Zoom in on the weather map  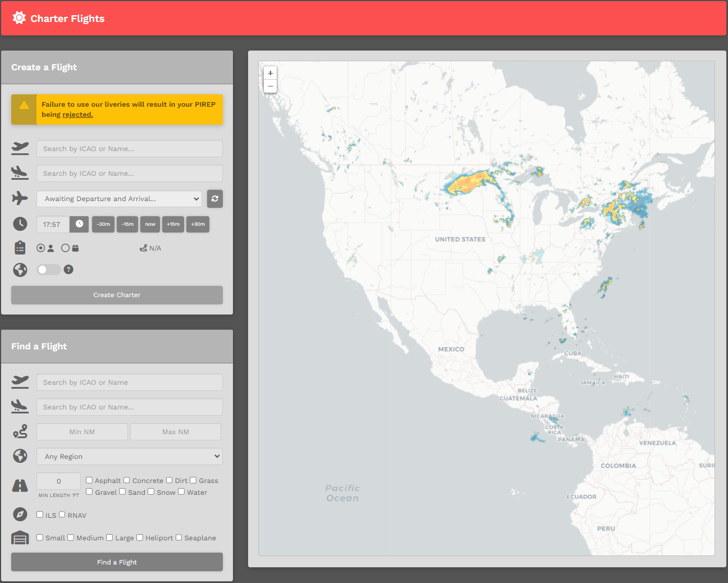click(271, 73)
